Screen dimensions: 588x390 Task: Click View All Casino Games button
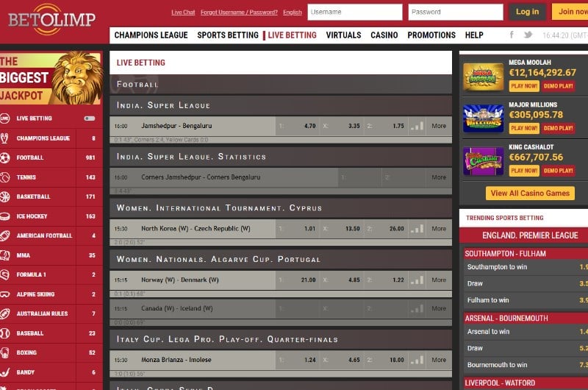[530, 193]
